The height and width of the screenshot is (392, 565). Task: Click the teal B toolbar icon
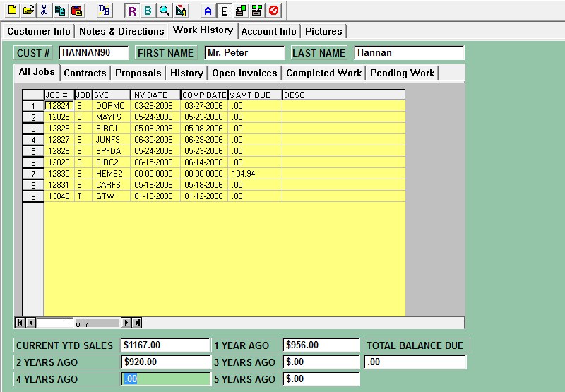[148, 11]
